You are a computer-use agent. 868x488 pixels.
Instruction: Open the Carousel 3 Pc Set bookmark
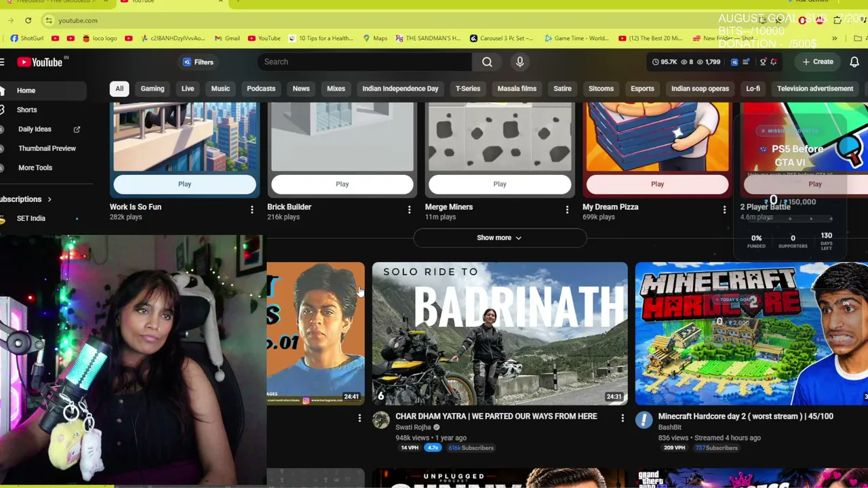pyautogui.click(x=502, y=39)
